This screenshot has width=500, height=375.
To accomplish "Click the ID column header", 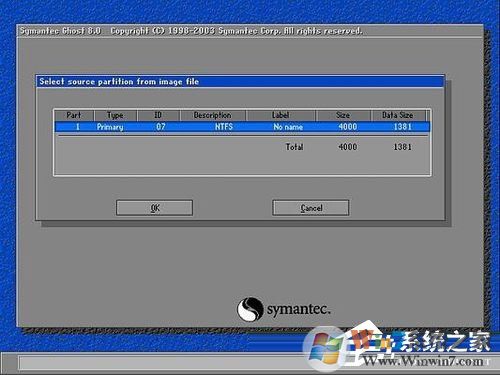I will coord(158,115).
